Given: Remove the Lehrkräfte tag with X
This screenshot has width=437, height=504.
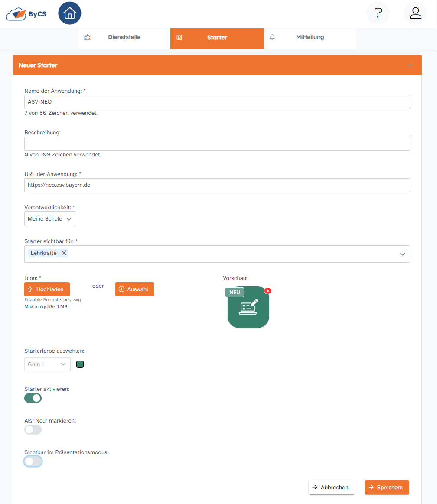Looking at the screenshot, I should tap(64, 253).
